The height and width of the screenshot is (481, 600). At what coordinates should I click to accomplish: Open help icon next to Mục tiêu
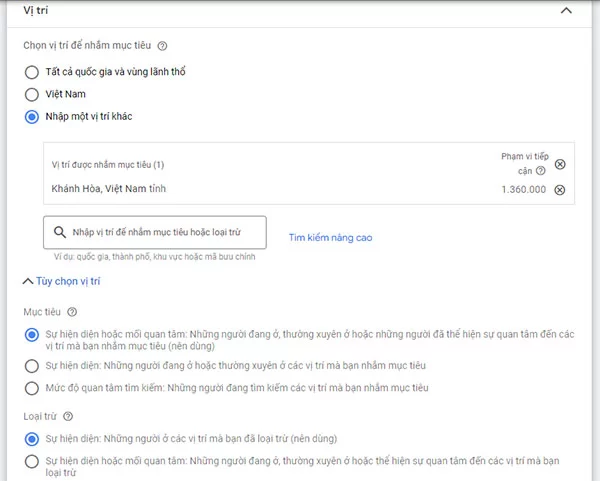72,312
